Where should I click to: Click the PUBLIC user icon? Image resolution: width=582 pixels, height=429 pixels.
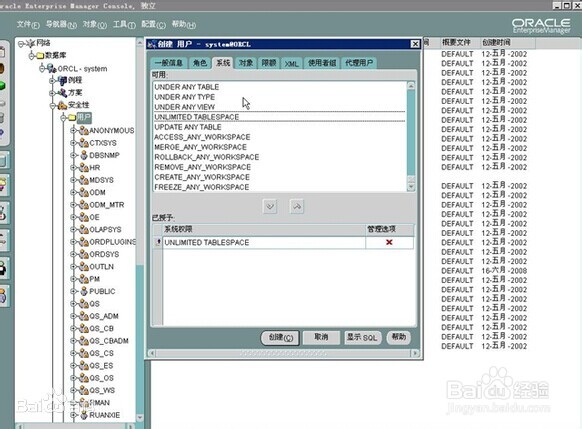click(84, 291)
